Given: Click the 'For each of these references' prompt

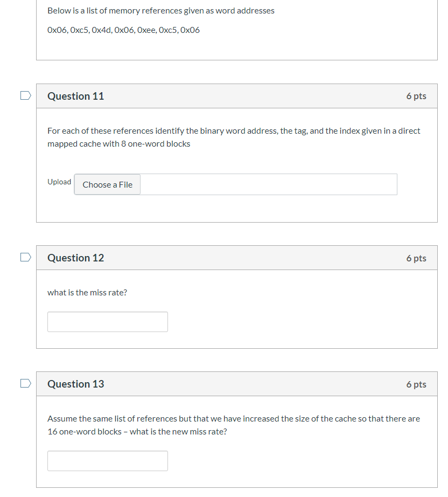Looking at the screenshot, I should coord(234,137).
